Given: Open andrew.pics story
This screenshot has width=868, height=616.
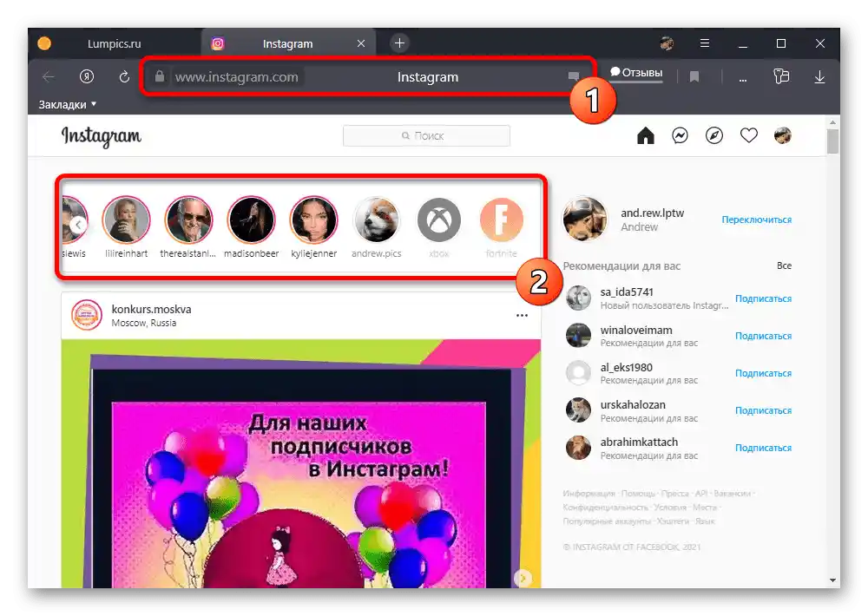Looking at the screenshot, I should [x=377, y=220].
